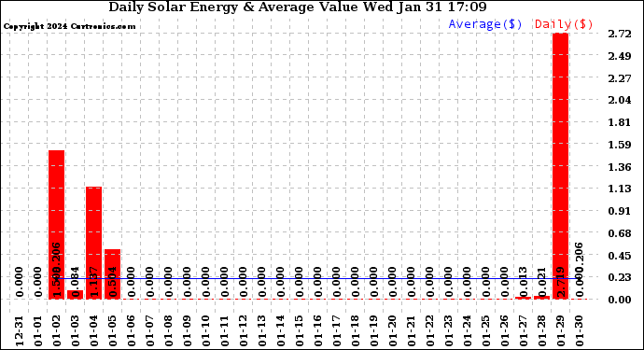Click the 2.72 y-axis label

[620, 34]
